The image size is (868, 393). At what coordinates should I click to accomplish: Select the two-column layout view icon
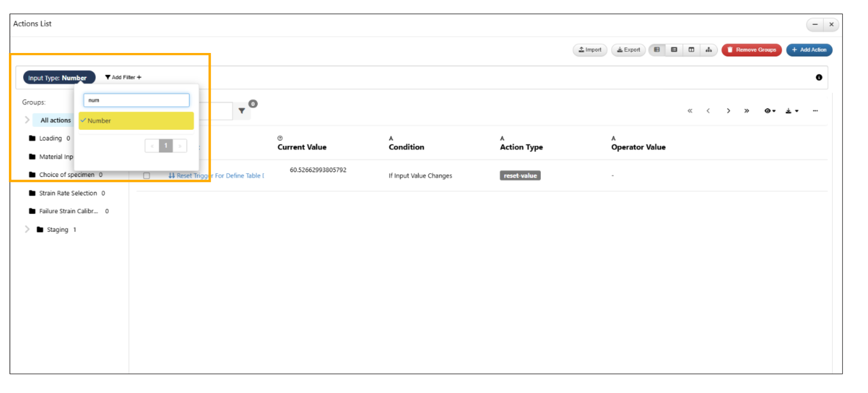[x=691, y=50]
